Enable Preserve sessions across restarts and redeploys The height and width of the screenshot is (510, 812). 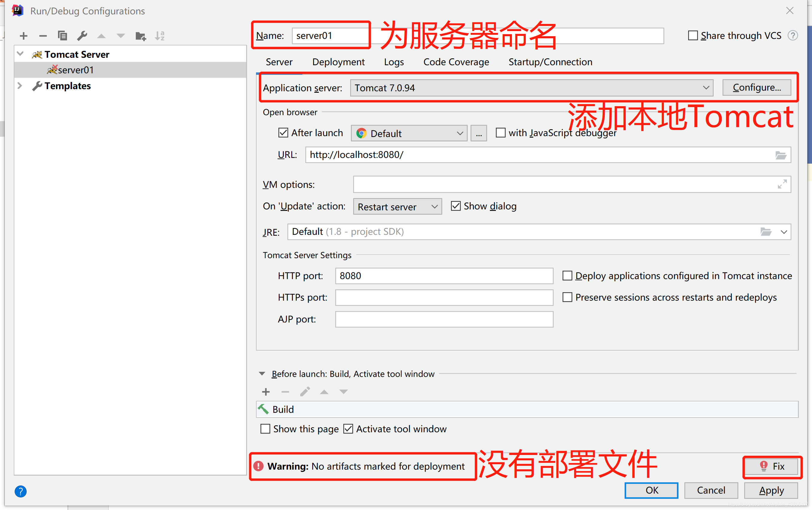coord(567,297)
